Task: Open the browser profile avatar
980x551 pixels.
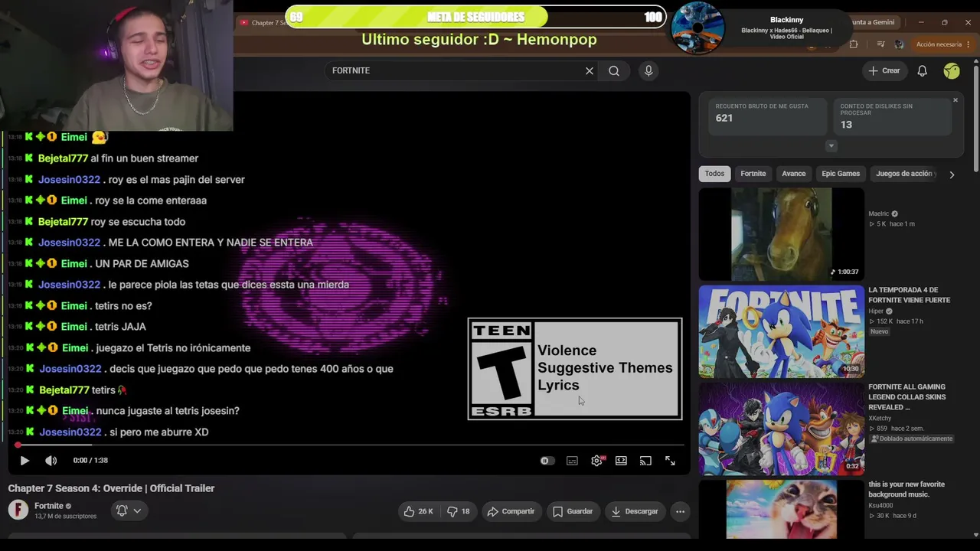Action: coord(899,44)
